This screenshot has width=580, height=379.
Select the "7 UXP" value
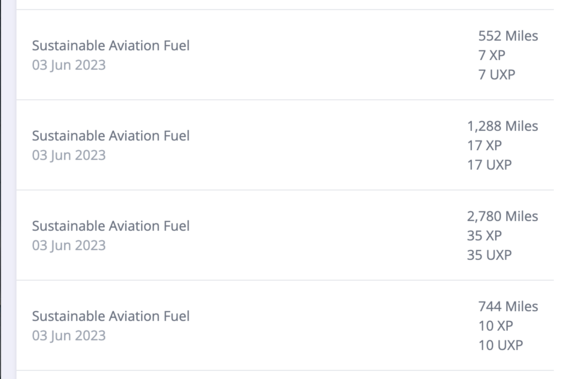(x=496, y=75)
